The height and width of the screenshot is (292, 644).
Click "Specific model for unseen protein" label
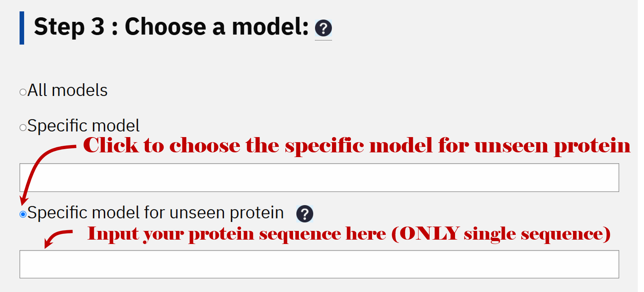tap(155, 213)
